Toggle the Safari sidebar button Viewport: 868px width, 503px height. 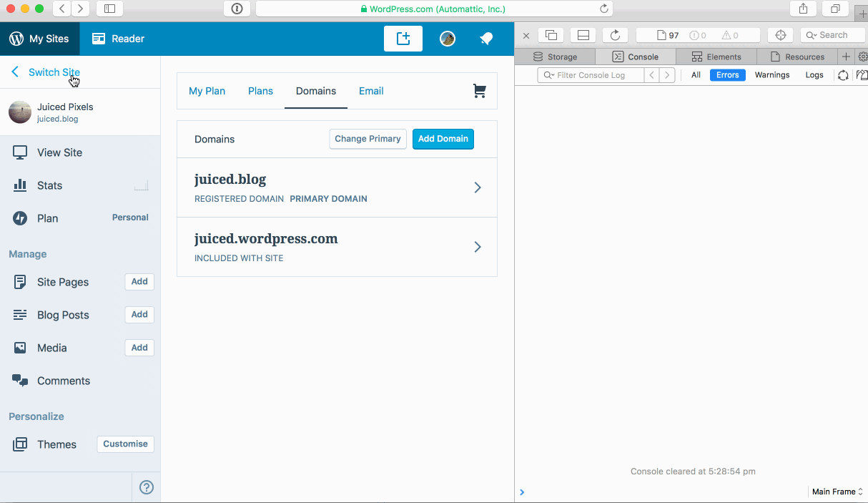[x=109, y=9]
